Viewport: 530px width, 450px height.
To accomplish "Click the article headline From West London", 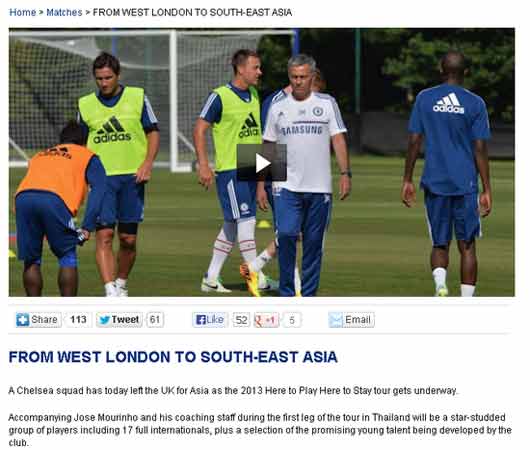I will click(x=173, y=357).
